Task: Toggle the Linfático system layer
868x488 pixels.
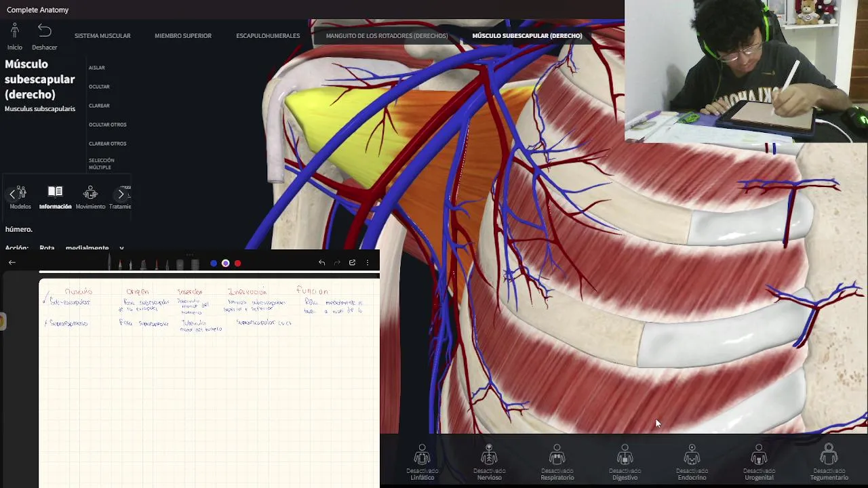Action: click(x=422, y=462)
